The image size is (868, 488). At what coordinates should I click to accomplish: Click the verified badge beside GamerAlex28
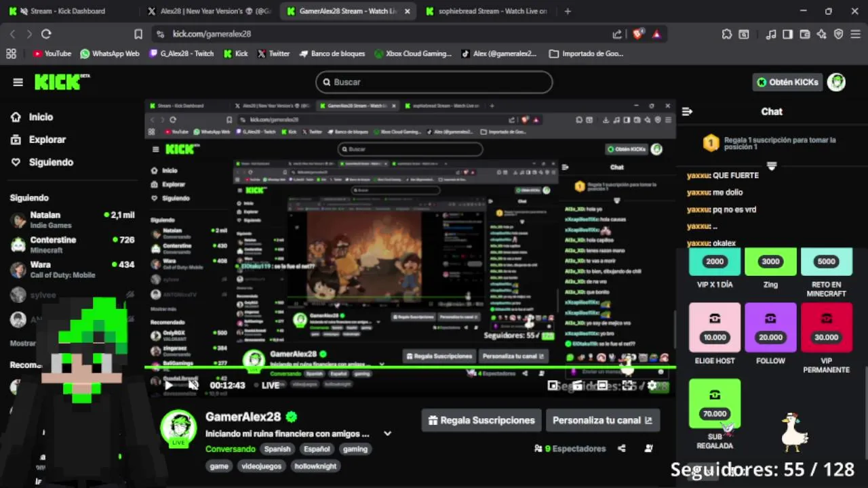(292, 417)
